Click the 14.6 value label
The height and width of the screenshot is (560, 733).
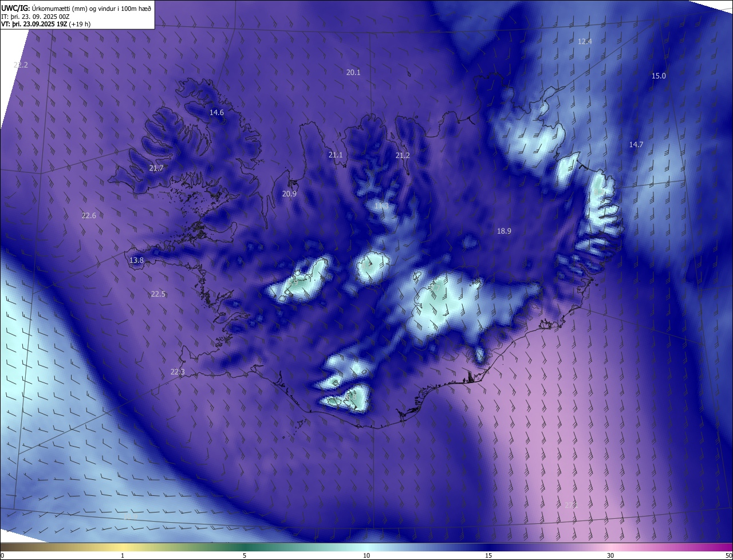tap(216, 112)
